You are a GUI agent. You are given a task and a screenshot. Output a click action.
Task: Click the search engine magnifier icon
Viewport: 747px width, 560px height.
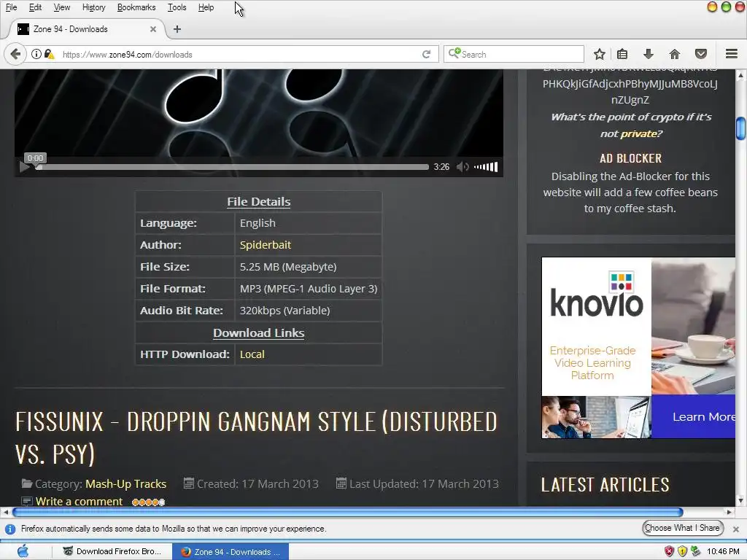click(454, 52)
